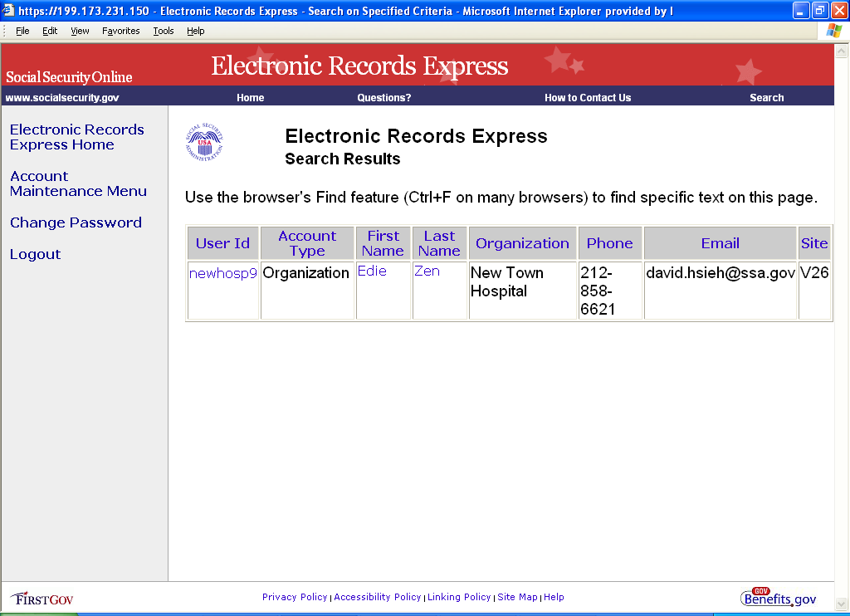Open the Tools menu

[x=164, y=31]
